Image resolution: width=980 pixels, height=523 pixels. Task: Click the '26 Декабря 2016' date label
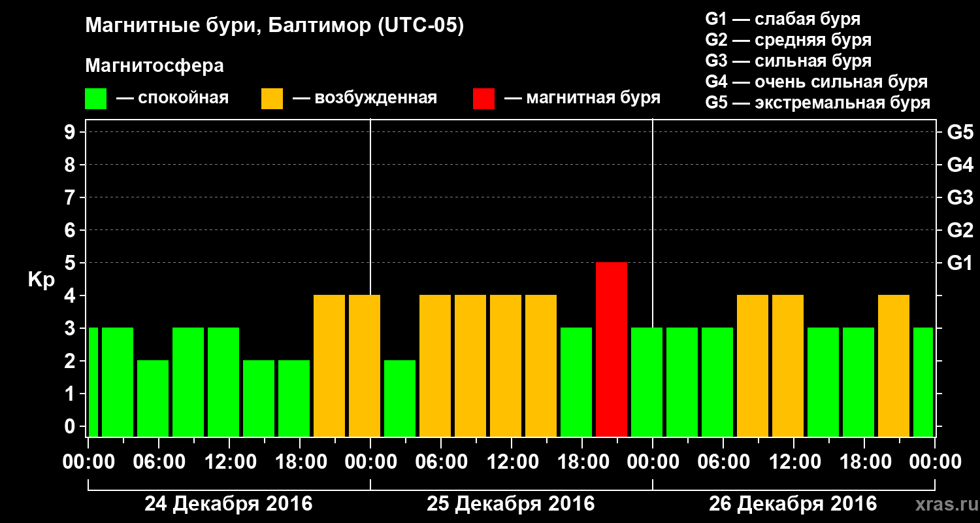click(793, 504)
